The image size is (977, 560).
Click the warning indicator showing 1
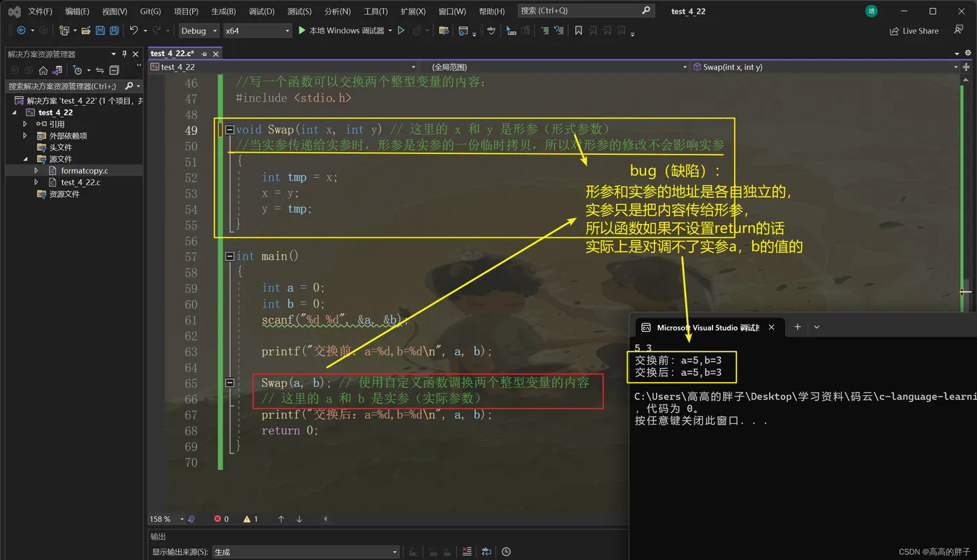[x=251, y=519]
